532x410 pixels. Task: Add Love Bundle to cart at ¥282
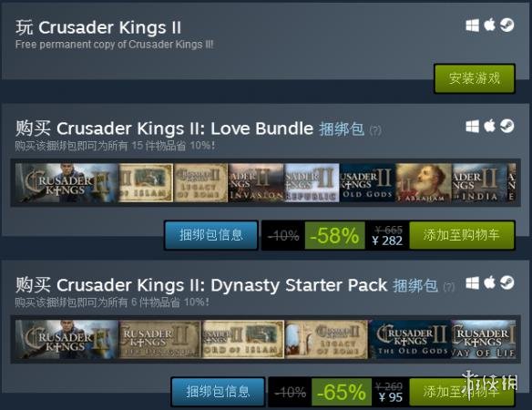tap(462, 235)
